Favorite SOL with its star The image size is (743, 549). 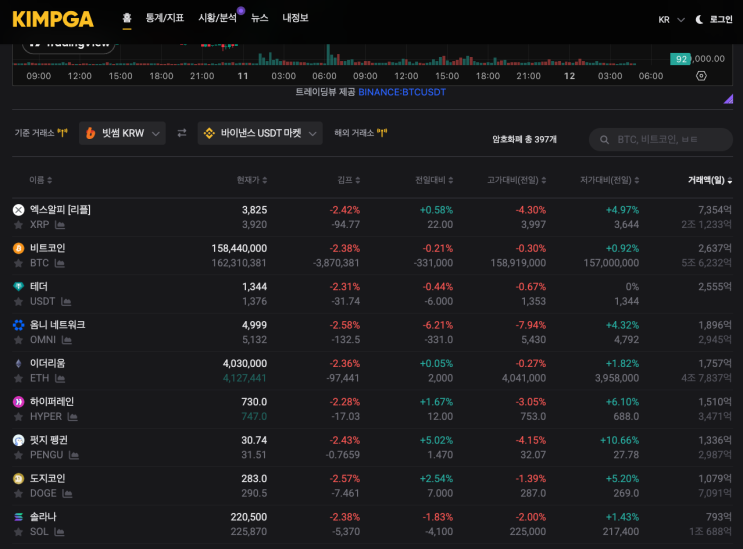[x=18, y=532]
